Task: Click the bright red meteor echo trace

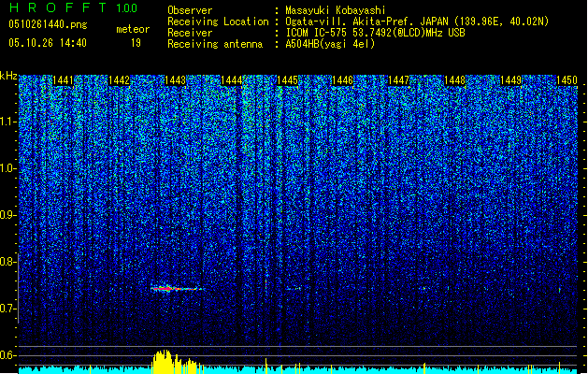Action: pyautogui.click(x=177, y=289)
